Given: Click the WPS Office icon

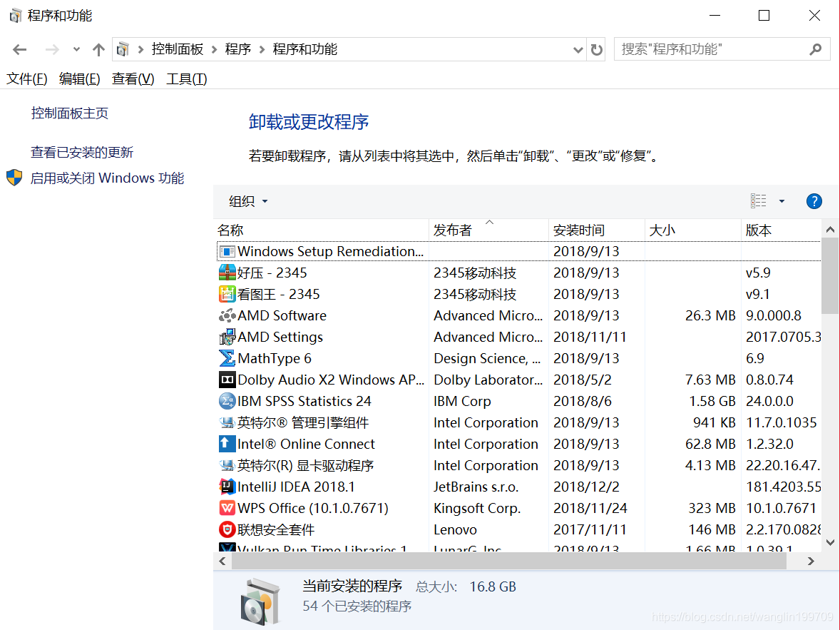Looking at the screenshot, I should [x=227, y=508].
